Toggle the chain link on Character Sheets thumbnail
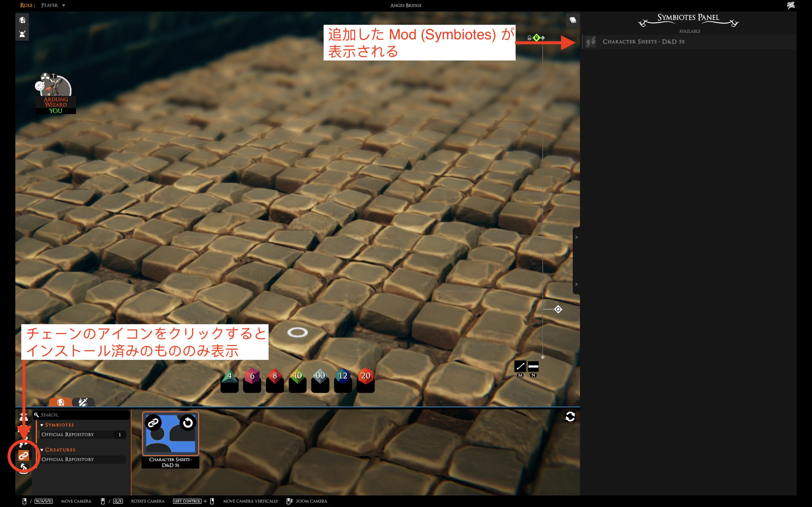Screen dimensions: 812x507 (x=153, y=422)
